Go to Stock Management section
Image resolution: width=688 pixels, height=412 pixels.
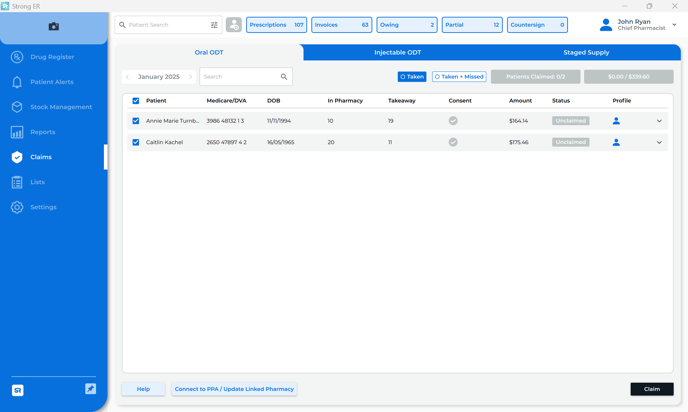click(x=54, y=107)
